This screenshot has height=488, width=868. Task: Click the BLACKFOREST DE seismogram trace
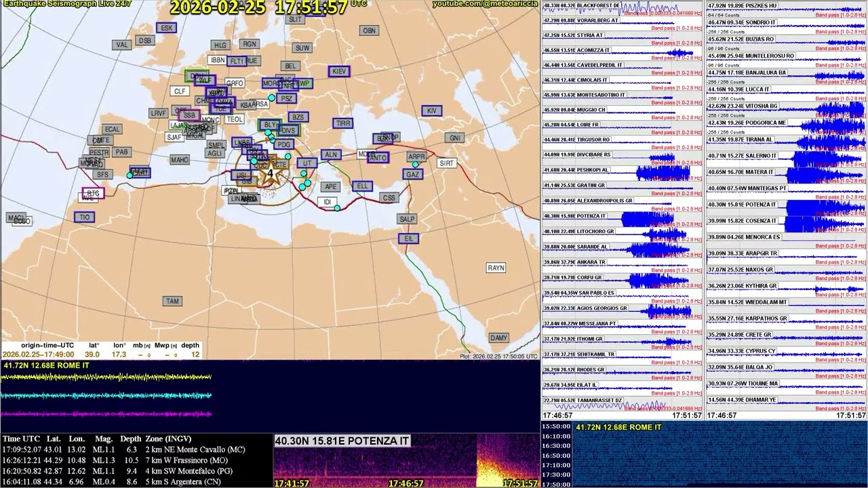(623, 8)
